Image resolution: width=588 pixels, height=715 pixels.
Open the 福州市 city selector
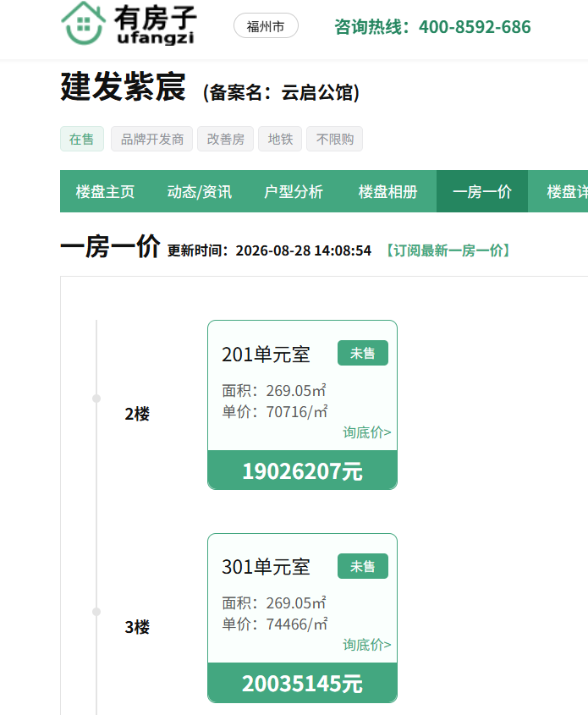(x=266, y=26)
